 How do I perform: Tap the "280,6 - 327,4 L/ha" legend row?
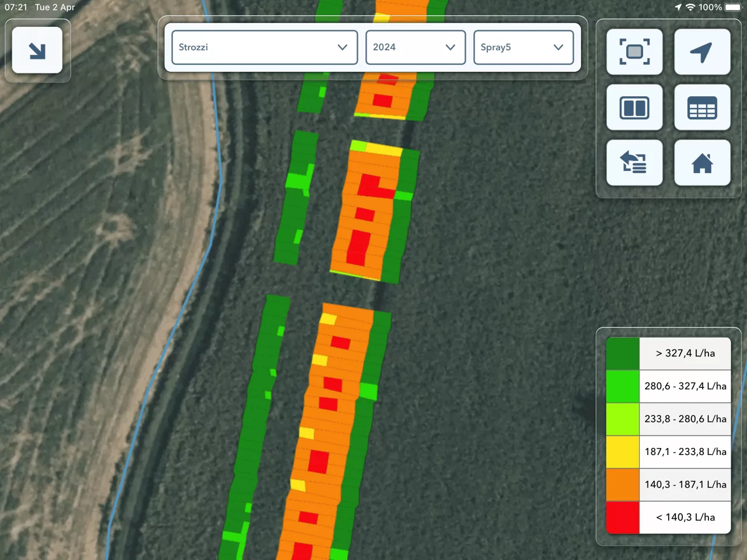pyautogui.click(x=685, y=386)
